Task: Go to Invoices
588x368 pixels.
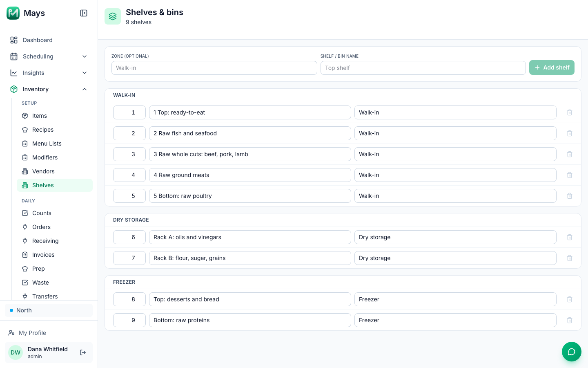Action: click(x=55, y=255)
